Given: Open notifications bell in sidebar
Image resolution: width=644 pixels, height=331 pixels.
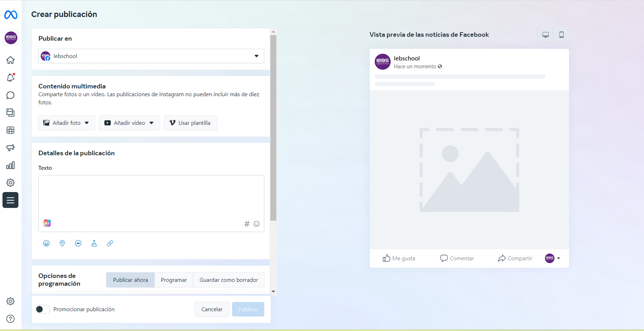Looking at the screenshot, I should pyautogui.click(x=11, y=77).
